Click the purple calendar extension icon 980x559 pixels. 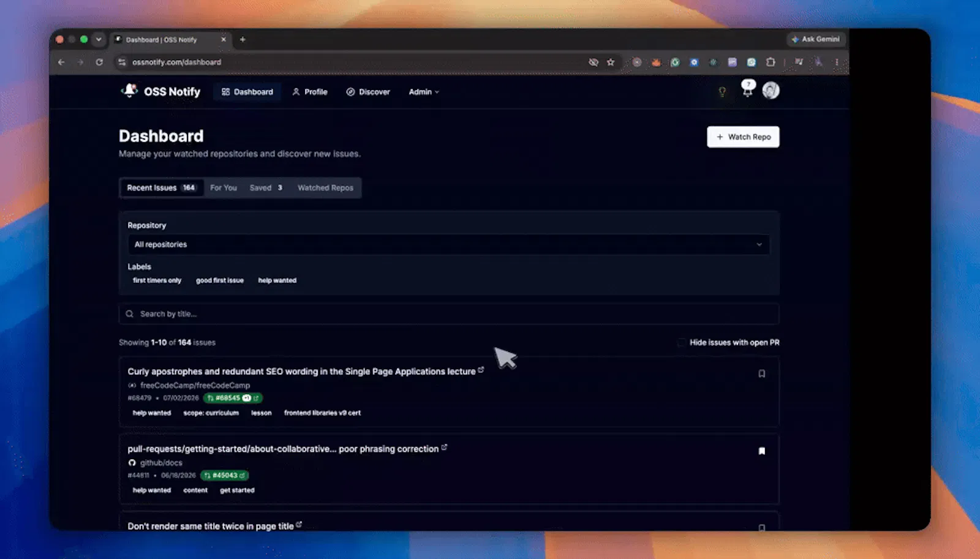pyautogui.click(x=732, y=62)
